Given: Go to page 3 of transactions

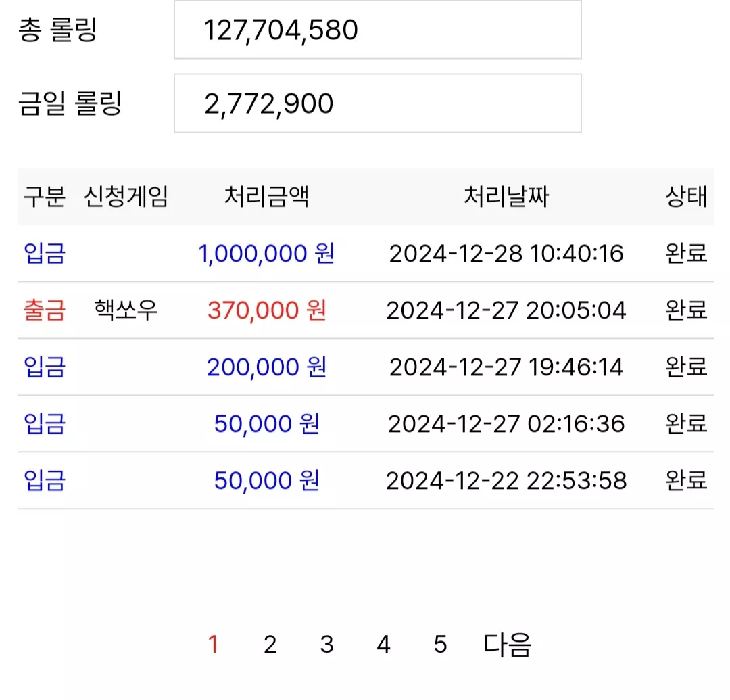Looking at the screenshot, I should (327, 645).
